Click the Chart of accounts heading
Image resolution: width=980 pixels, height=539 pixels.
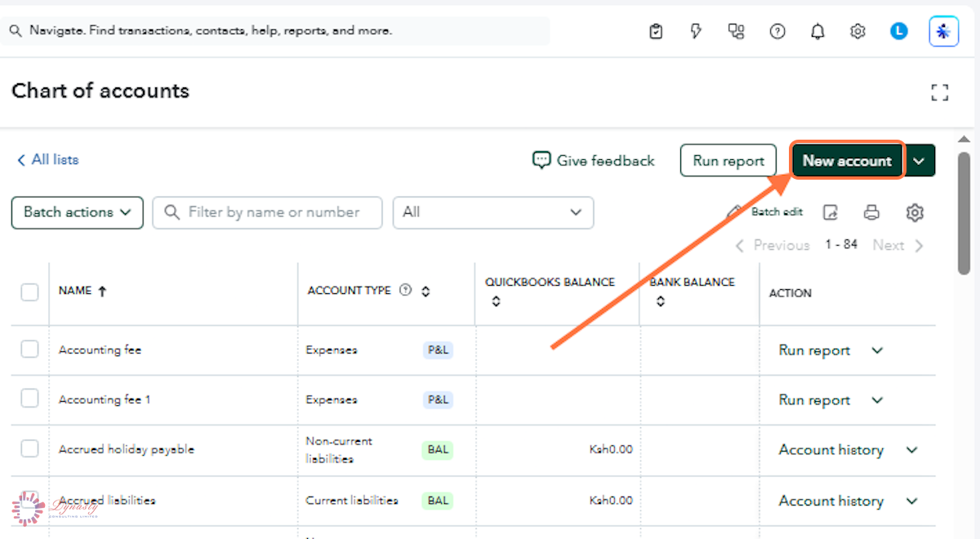(100, 91)
